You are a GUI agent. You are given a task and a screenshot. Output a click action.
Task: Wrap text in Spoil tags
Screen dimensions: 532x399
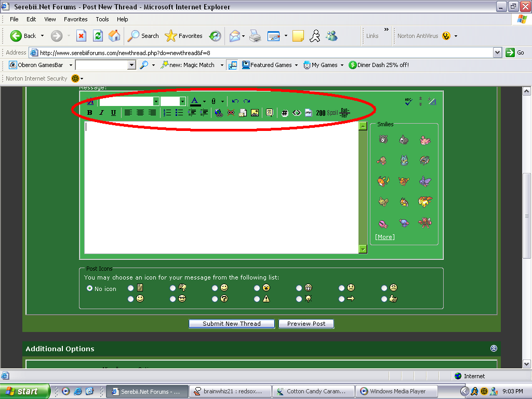point(332,113)
